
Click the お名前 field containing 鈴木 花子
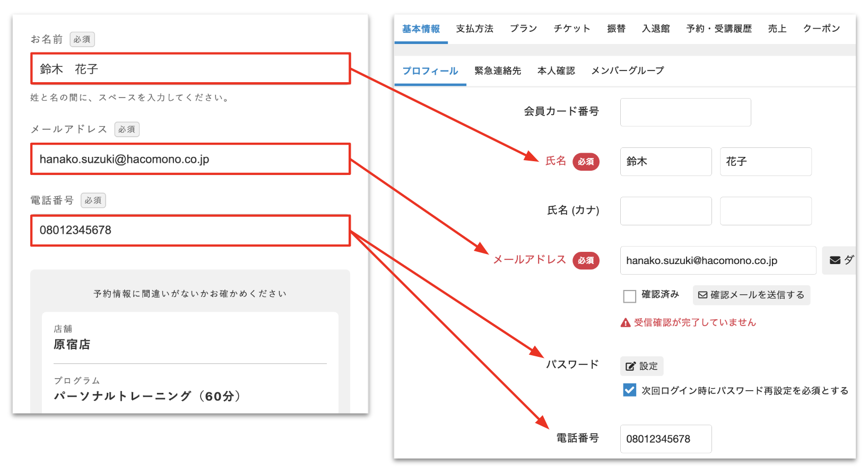coord(190,69)
